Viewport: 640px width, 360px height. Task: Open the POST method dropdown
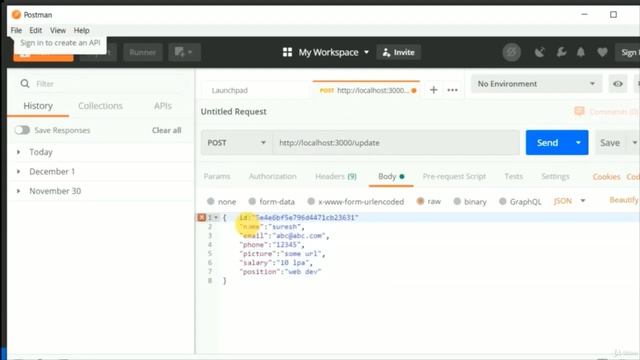tap(236, 143)
